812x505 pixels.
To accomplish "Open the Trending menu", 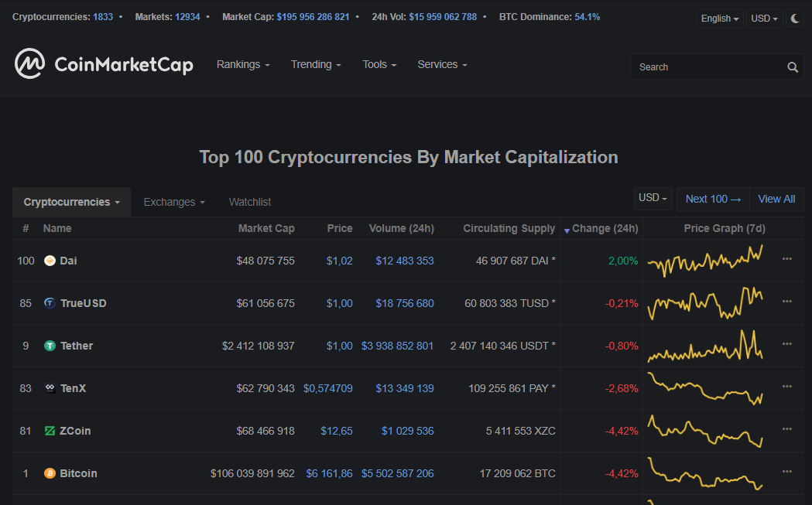I will point(316,65).
